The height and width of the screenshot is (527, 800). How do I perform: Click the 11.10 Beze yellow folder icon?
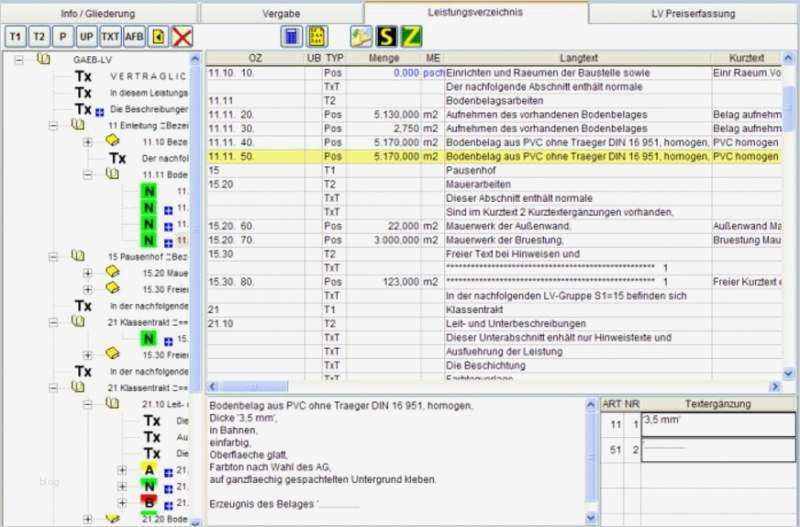pyautogui.click(x=112, y=140)
